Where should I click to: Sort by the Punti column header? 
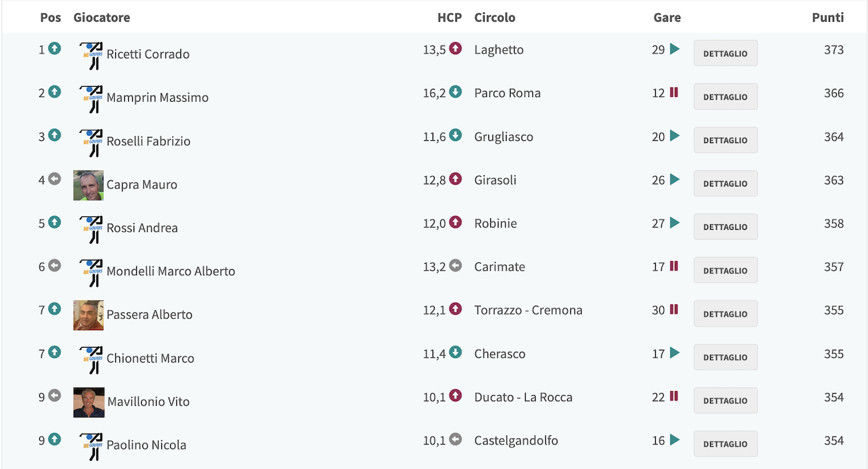click(x=828, y=18)
